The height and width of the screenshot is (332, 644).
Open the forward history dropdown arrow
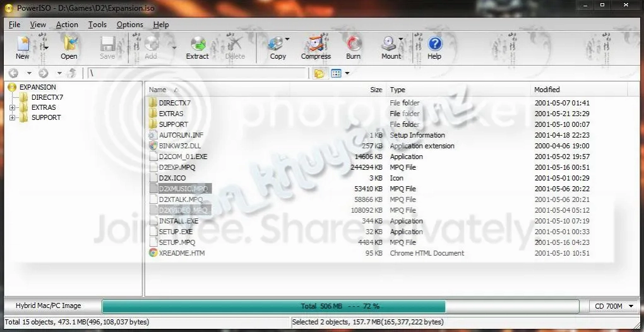pyautogui.click(x=59, y=73)
